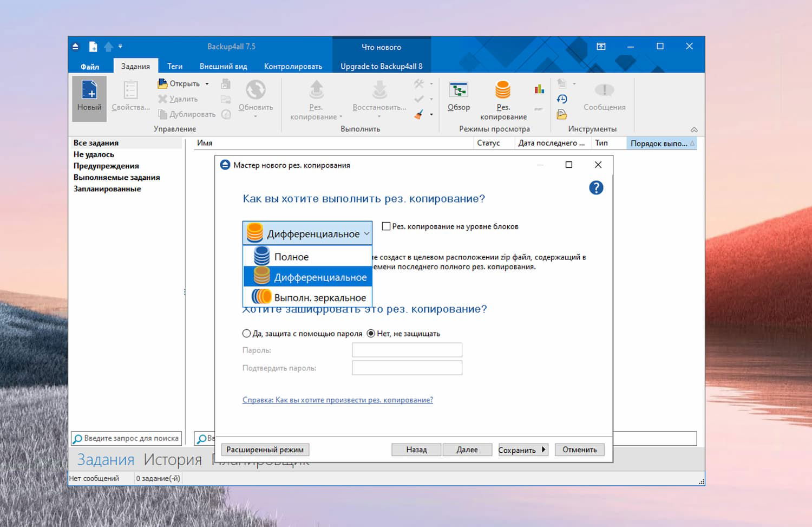Click the wizard Help question mark icon

click(x=596, y=187)
